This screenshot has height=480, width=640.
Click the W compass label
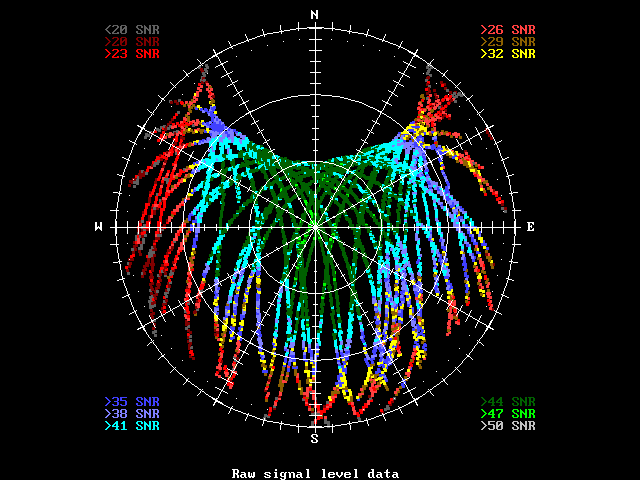click(x=98, y=227)
